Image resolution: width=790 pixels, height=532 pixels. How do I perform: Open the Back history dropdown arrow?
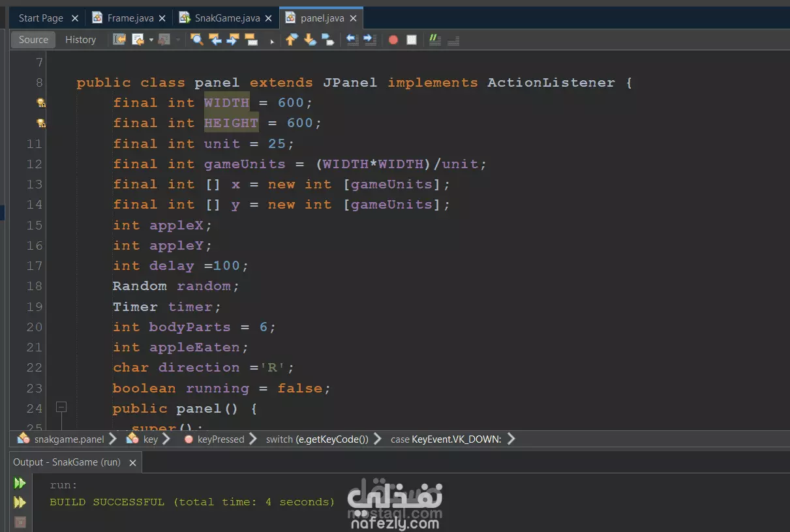[151, 40]
